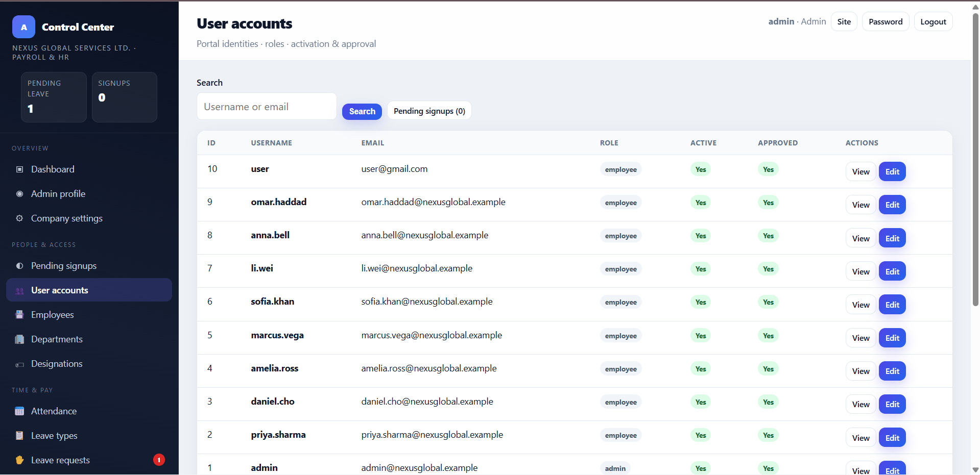The image size is (980, 475).
Task: Click the scrollbar up arrow
Action: [975, 6]
